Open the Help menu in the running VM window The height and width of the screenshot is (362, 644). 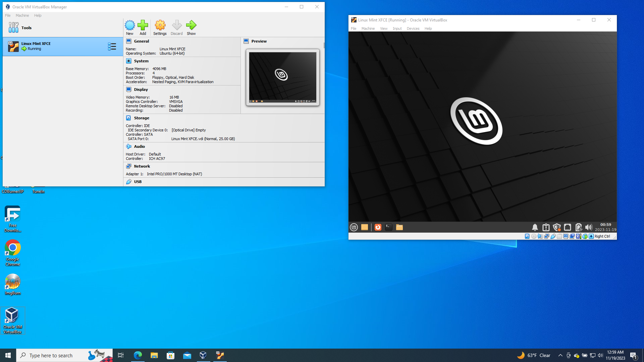click(x=428, y=28)
